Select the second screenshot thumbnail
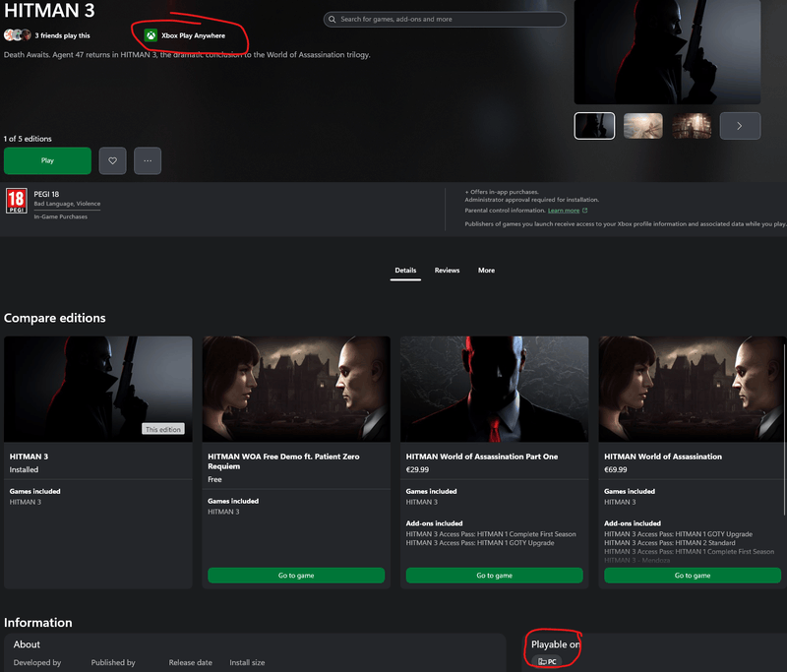Viewport: 787px width, 672px height. pos(643,126)
